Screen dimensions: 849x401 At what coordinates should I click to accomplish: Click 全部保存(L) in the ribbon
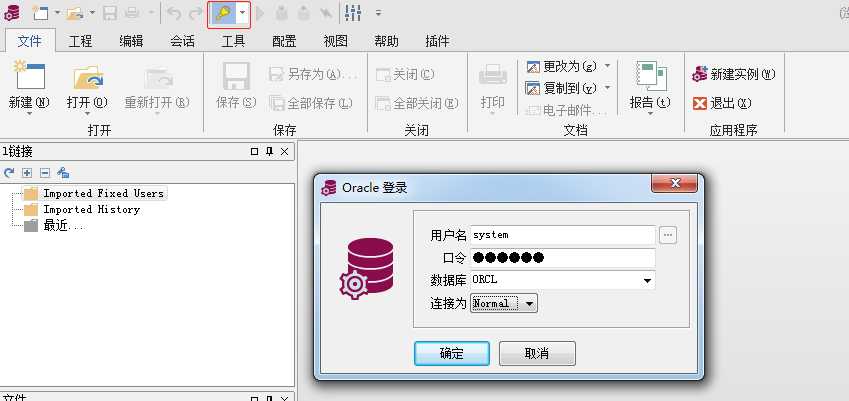pyautogui.click(x=311, y=103)
